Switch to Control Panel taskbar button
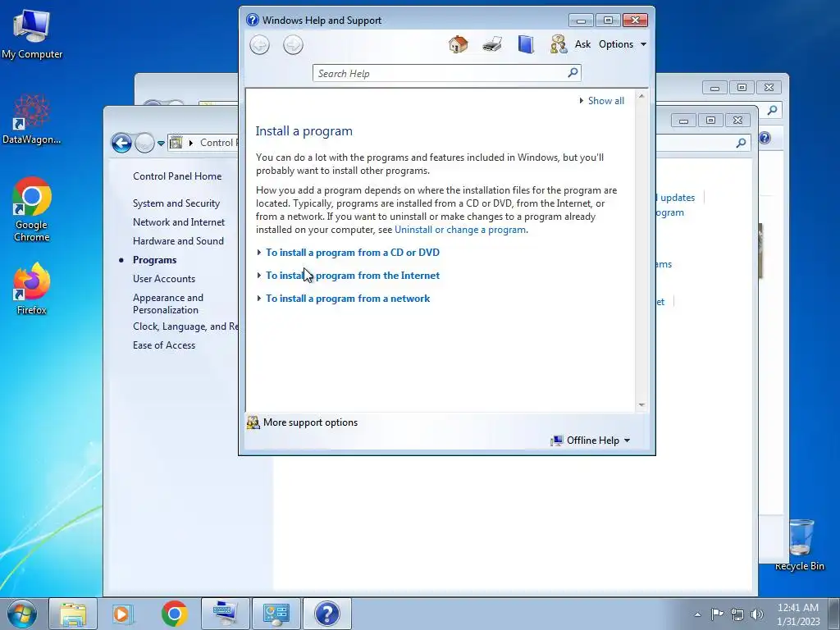The width and height of the screenshot is (840, 630). [276, 614]
